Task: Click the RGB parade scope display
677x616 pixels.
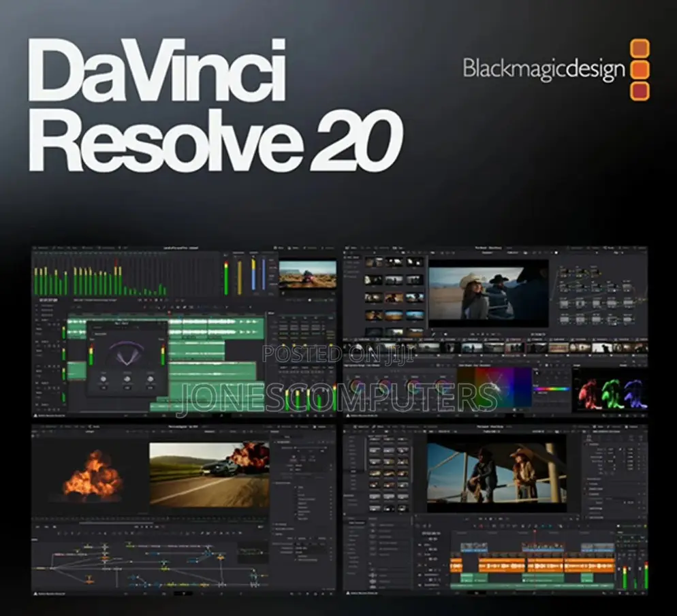Action: (x=610, y=391)
